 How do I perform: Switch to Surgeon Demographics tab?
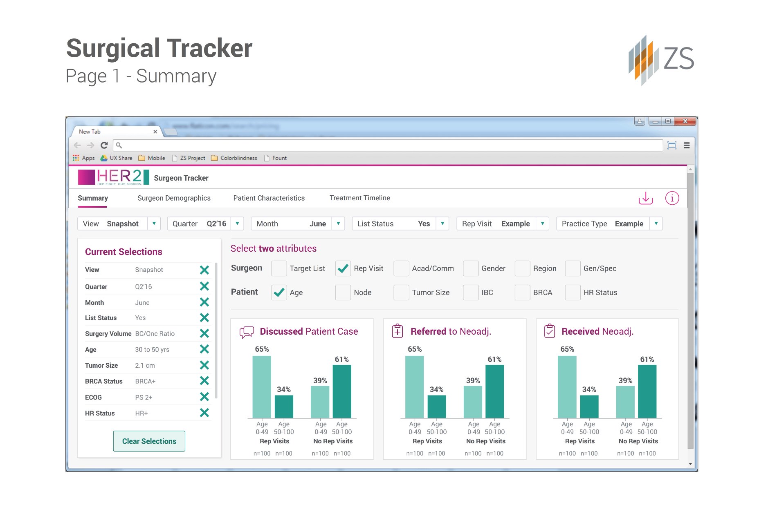pos(174,198)
